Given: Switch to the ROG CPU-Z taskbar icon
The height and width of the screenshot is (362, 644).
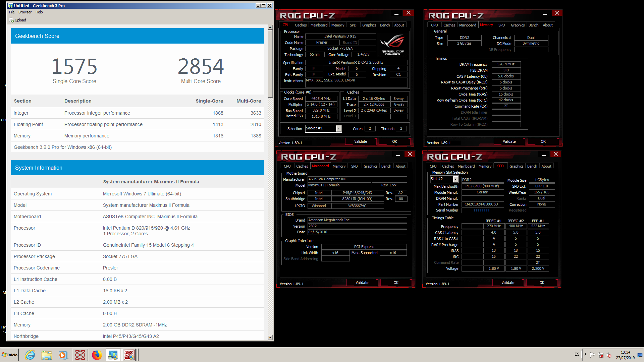Looking at the screenshot, I should click(x=129, y=355).
